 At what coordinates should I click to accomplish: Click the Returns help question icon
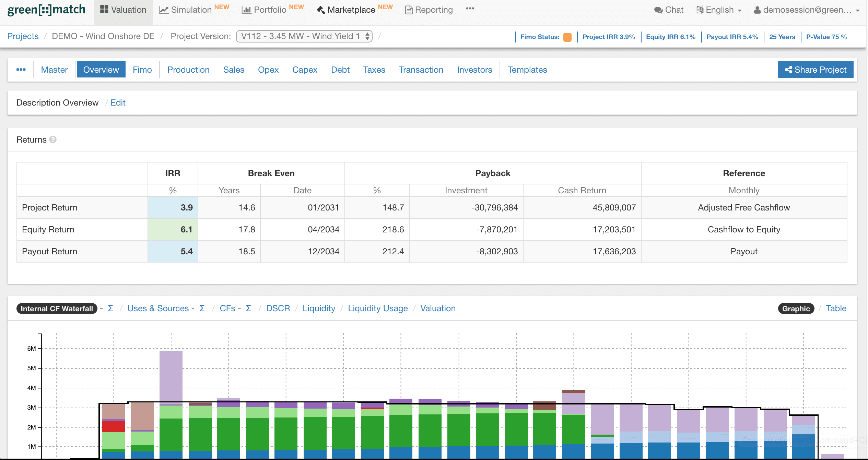pos(53,140)
